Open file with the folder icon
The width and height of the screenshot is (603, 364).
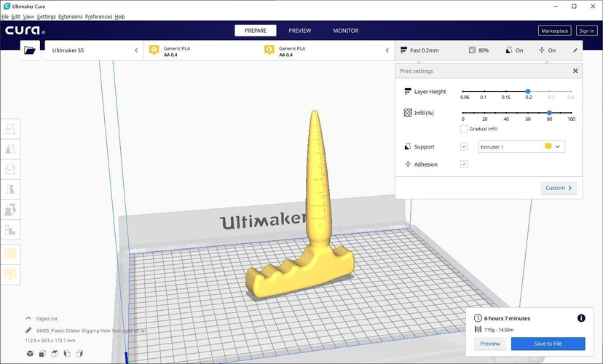(30, 50)
